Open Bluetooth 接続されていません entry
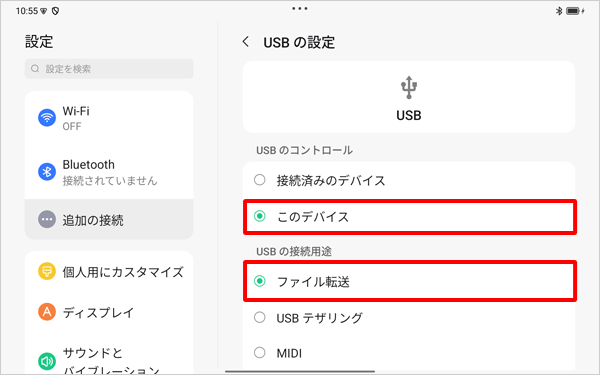Viewport: 600px width, 375px height. (x=109, y=172)
